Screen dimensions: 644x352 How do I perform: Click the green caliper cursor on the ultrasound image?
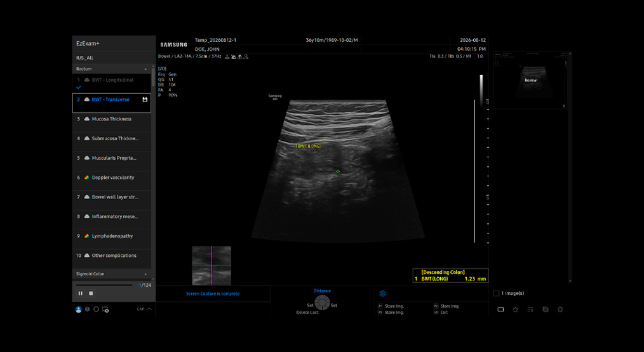pyautogui.click(x=338, y=171)
